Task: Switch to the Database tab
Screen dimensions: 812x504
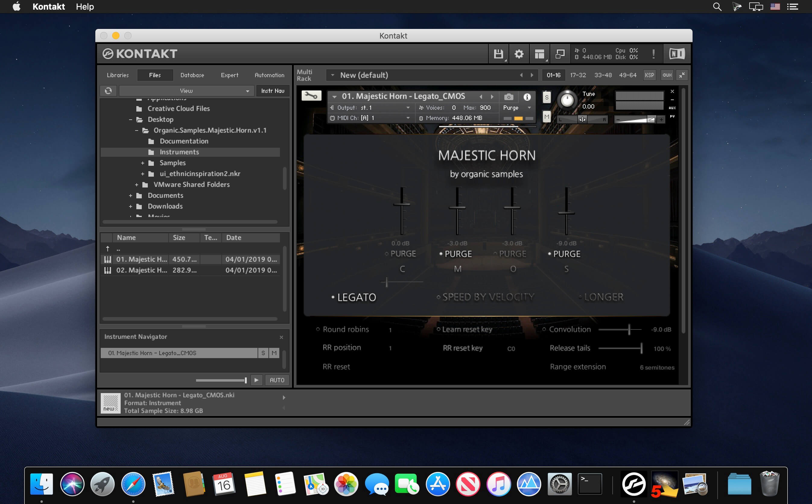Action: tap(192, 75)
